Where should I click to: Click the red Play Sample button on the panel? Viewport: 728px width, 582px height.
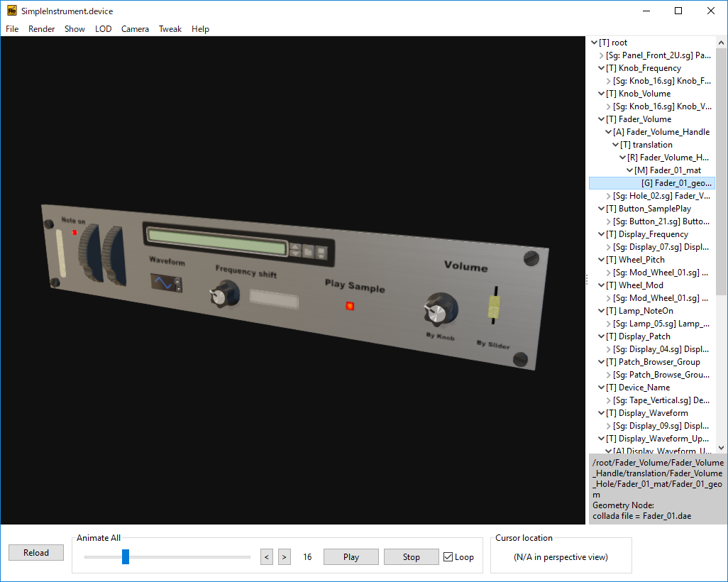(x=349, y=306)
